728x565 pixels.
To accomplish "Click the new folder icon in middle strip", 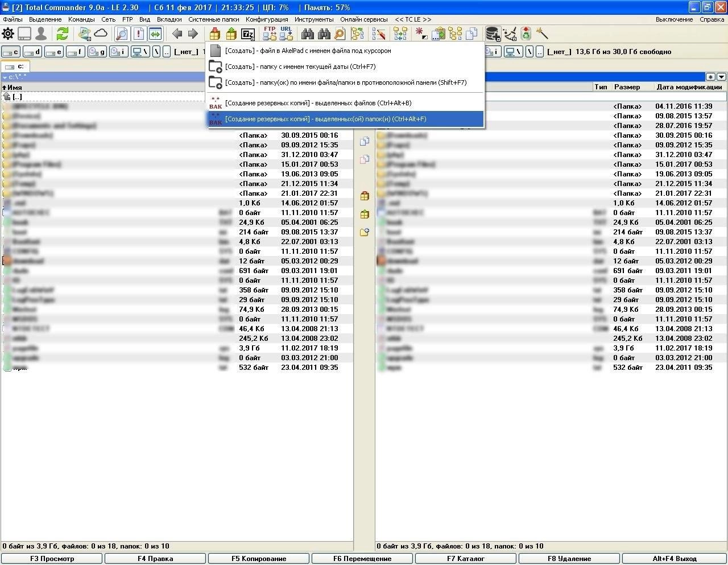I will [365, 232].
